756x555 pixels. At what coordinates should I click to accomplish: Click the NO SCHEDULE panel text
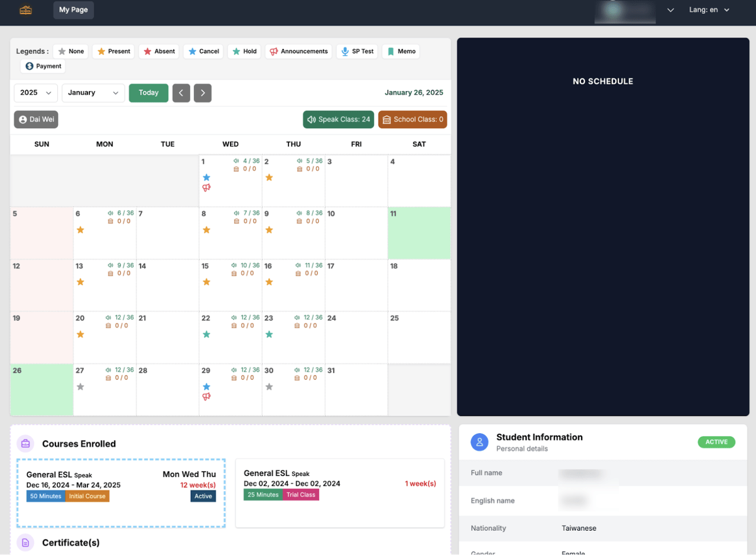[x=603, y=82]
